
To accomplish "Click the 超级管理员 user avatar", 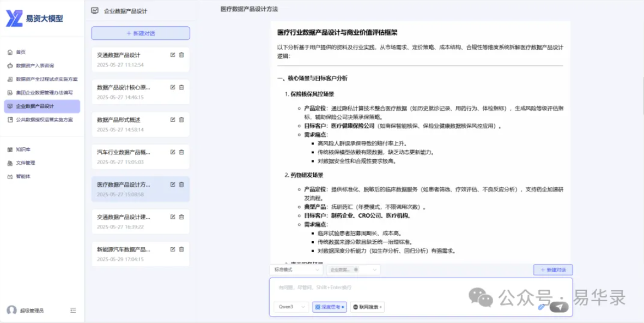I will click(x=11, y=310).
